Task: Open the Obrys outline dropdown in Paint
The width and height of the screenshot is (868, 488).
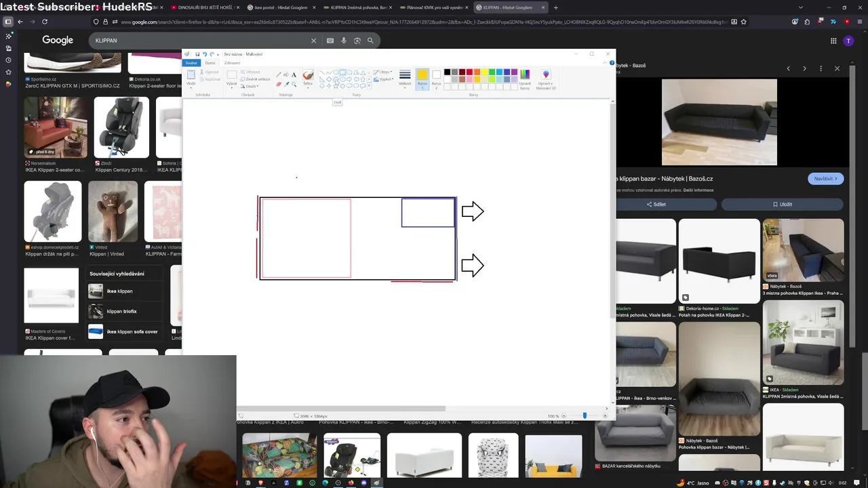Action: point(382,72)
